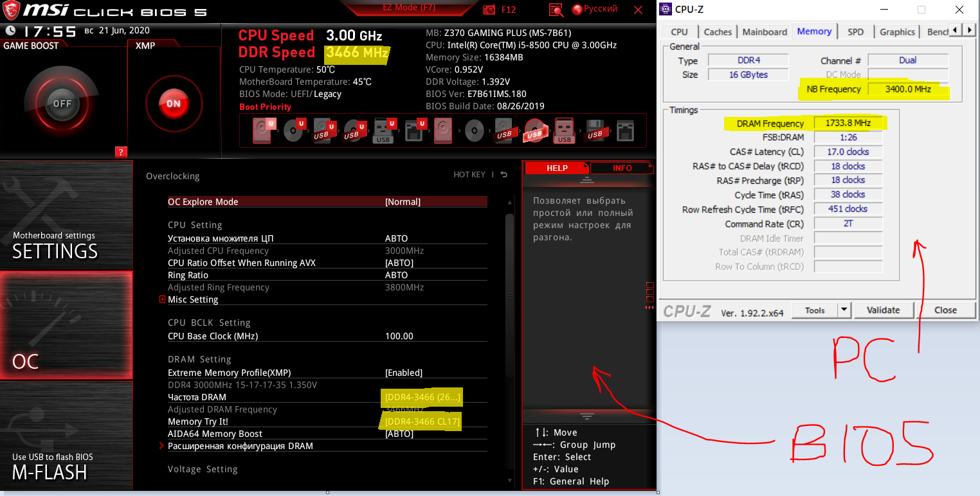The width and height of the screenshot is (980, 496).
Task: Select the Memory tab in CPU-Z
Action: pyautogui.click(x=814, y=31)
